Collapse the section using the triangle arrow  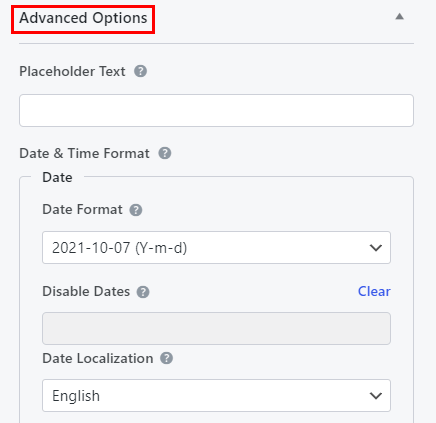point(399,16)
